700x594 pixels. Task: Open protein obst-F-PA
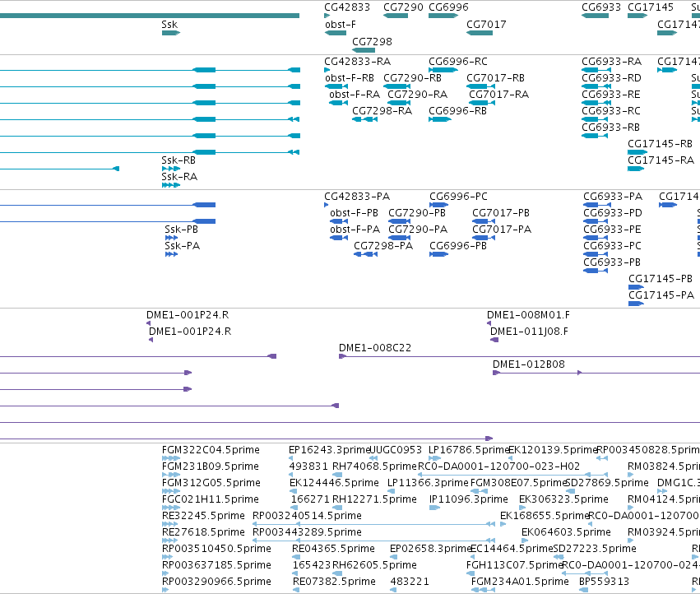click(x=355, y=230)
